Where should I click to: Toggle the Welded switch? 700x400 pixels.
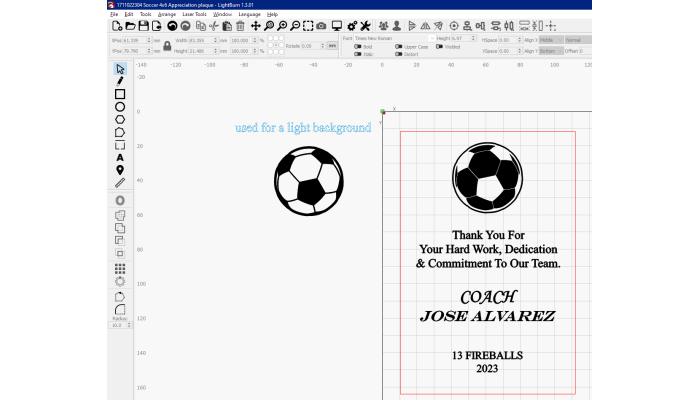click(439, 46)
